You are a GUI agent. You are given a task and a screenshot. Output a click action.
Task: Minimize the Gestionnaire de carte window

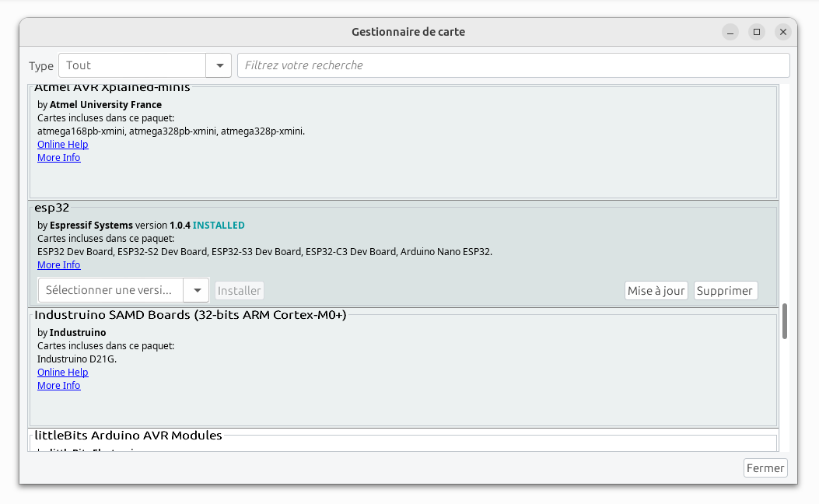(730, 32)
